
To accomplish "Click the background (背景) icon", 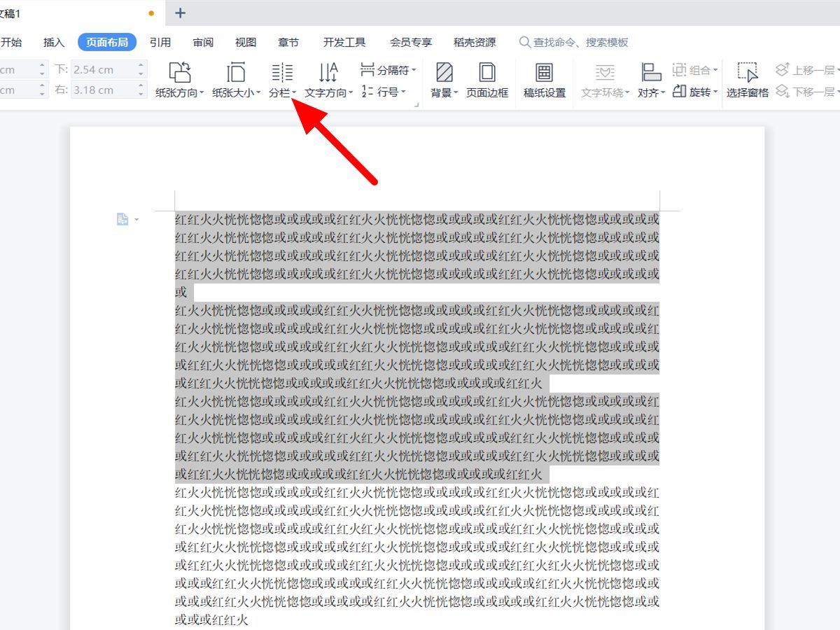I will [x=444, y=72].
